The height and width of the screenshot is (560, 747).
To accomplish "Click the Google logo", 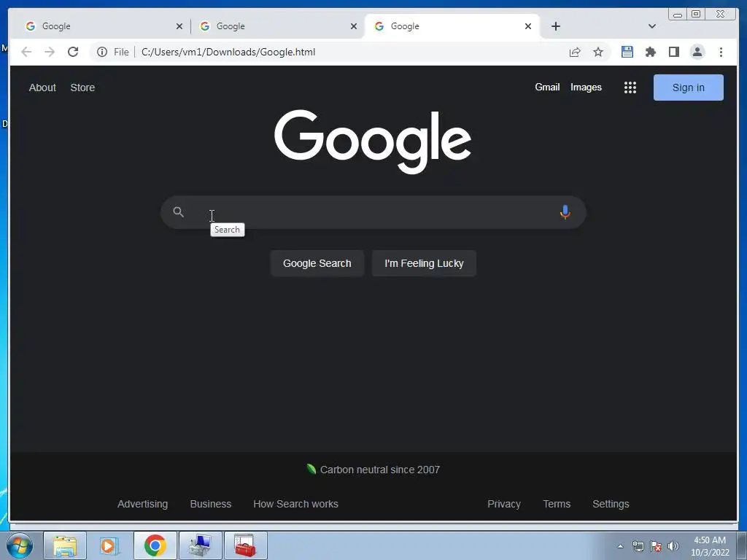I will [x=373, y=141].
